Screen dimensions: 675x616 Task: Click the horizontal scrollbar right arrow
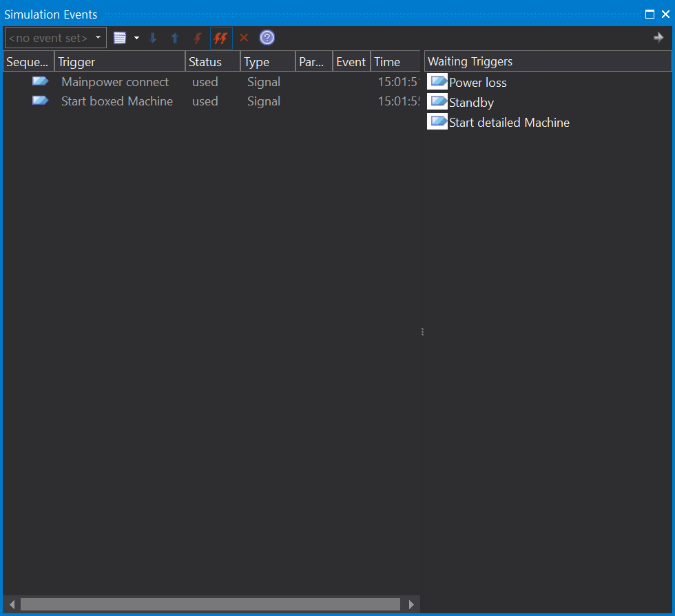(x=411, y=604)
